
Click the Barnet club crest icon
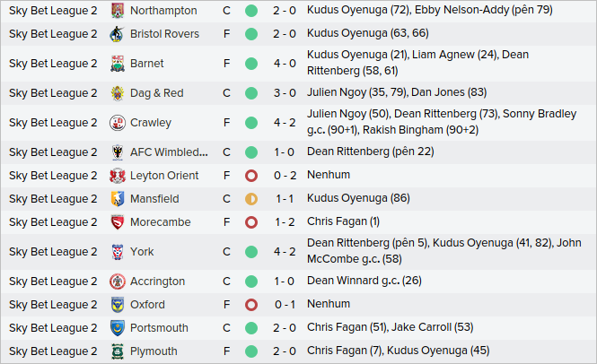point(118,64)
